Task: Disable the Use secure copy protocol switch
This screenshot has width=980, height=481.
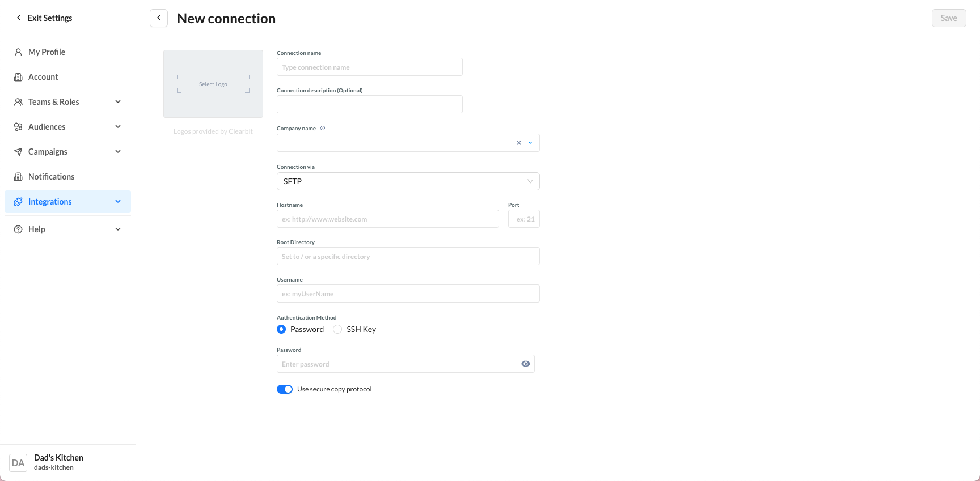Action: (285, 389)
